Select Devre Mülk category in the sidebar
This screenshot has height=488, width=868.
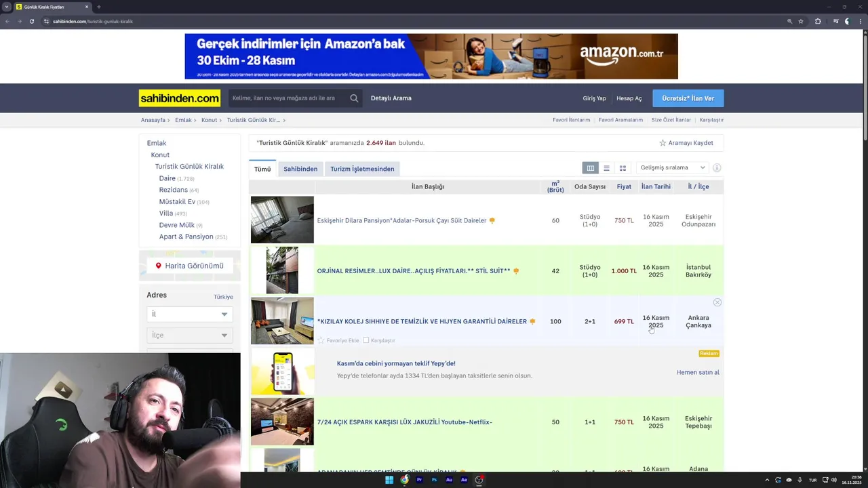(177, 225)
